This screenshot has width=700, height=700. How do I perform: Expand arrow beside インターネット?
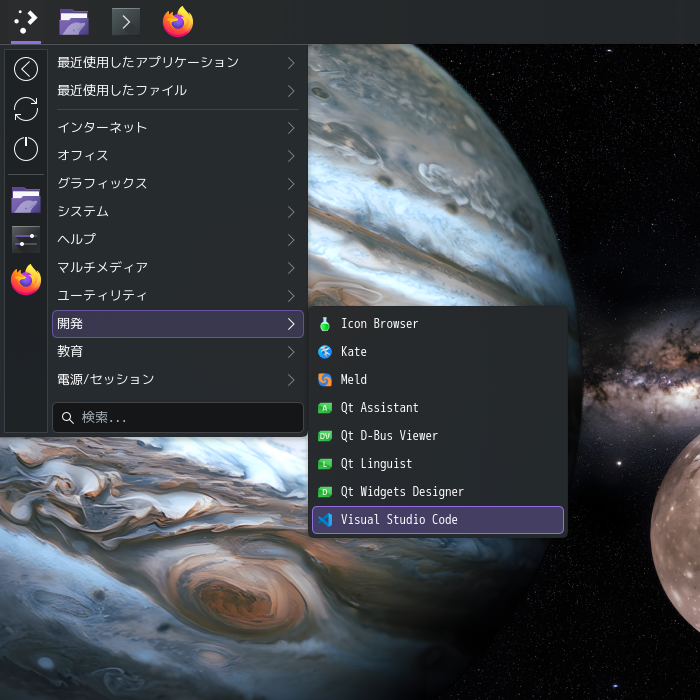click(x=291, y=128)
